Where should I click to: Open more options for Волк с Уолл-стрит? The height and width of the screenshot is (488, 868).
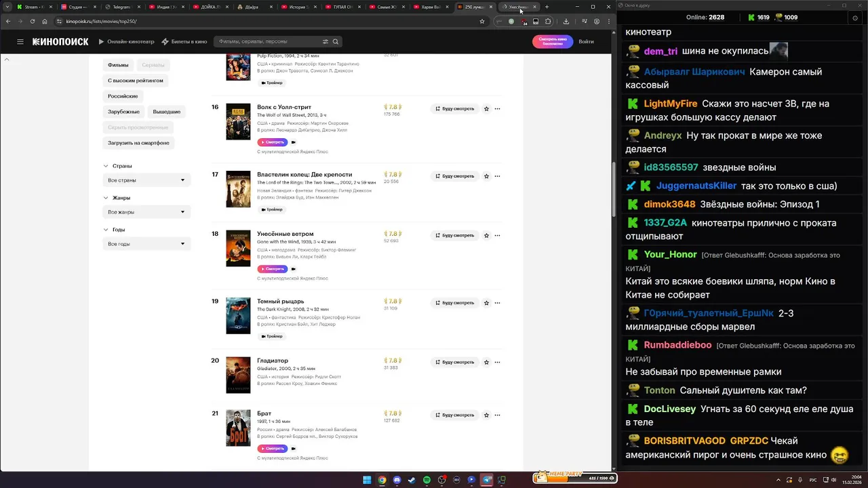pos(497,108)
